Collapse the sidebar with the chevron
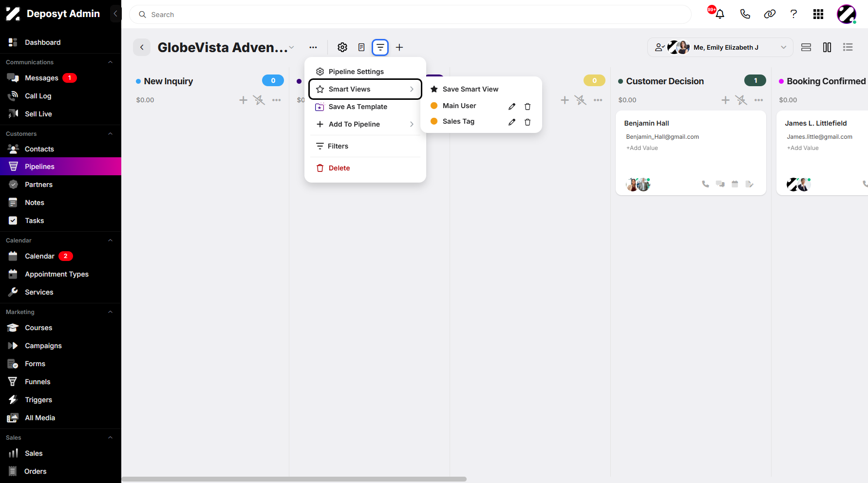This screenshot has width=868, height=483. click(115, 14)
